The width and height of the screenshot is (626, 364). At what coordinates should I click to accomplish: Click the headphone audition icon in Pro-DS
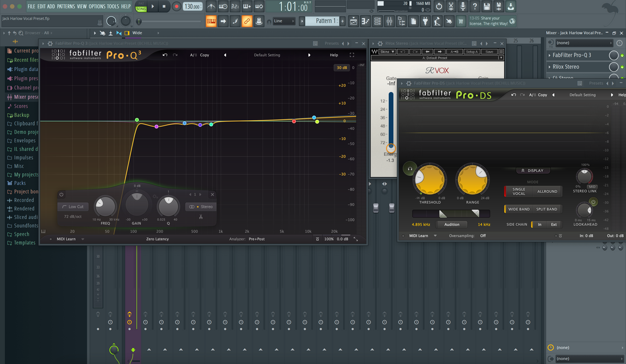pos(409,168)
